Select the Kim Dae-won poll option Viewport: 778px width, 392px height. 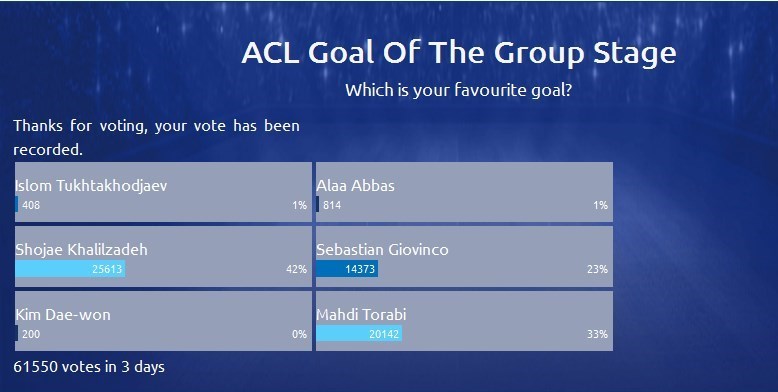163,321
